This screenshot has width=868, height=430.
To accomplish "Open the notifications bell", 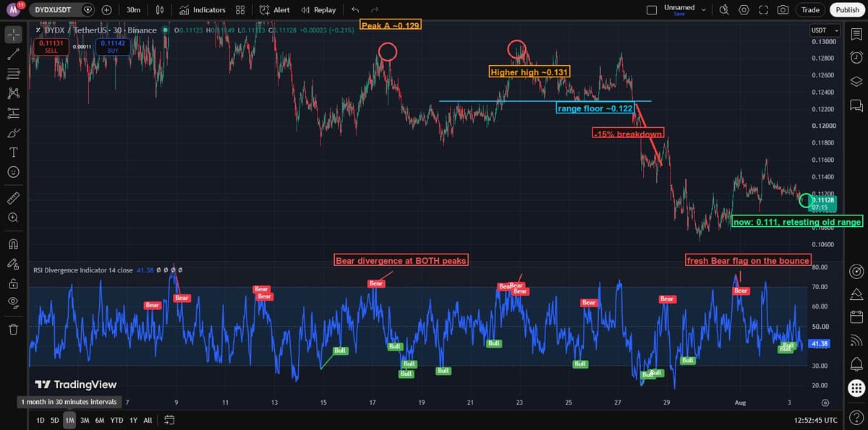I will click(x=856, y=363).
